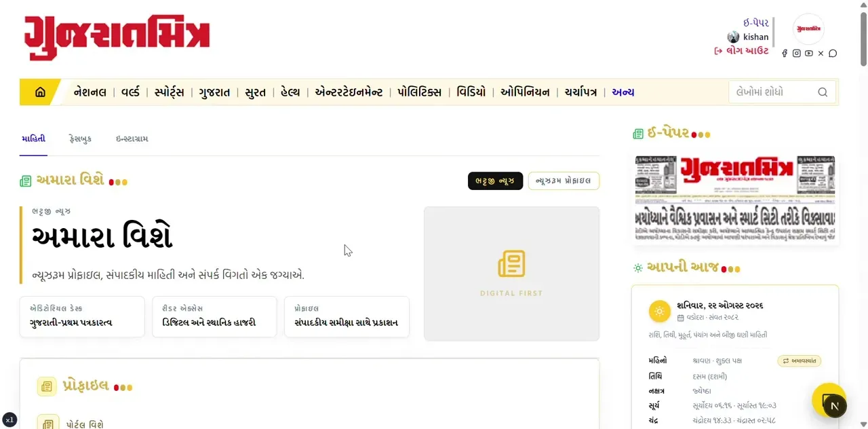Open the Instagram social icon in header
The image size is (868, 429).
coord(797,54)
